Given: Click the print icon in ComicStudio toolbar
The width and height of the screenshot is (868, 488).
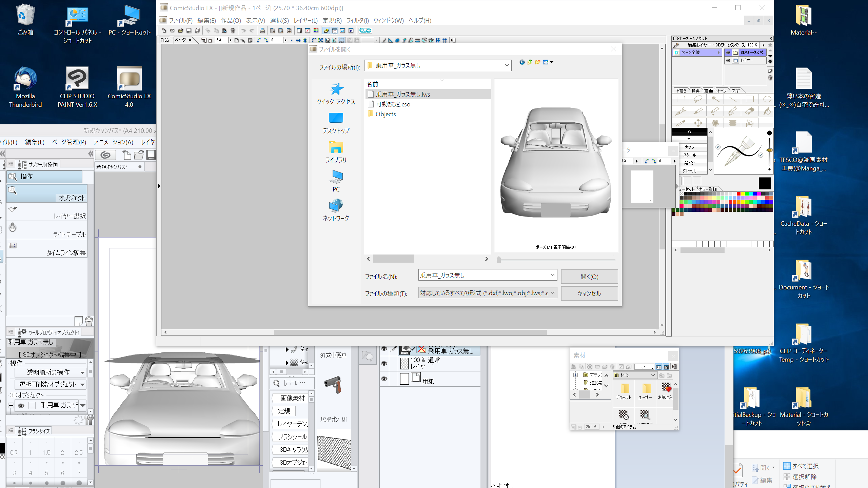Looking at the screenshot, I should click(262, 30).
